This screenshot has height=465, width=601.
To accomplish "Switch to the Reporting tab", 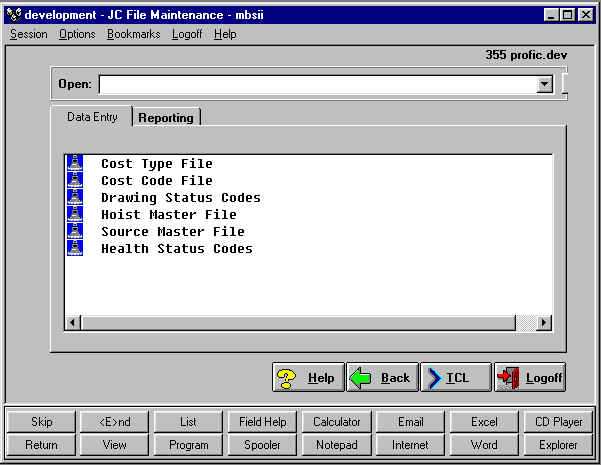I will [x=166, y=118].
